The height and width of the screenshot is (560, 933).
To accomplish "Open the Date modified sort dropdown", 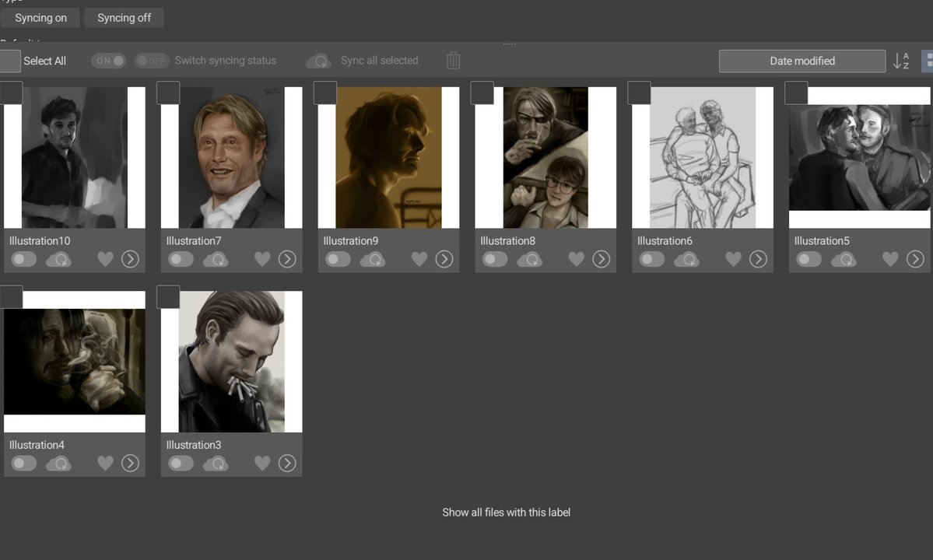I will click(802, 61).
